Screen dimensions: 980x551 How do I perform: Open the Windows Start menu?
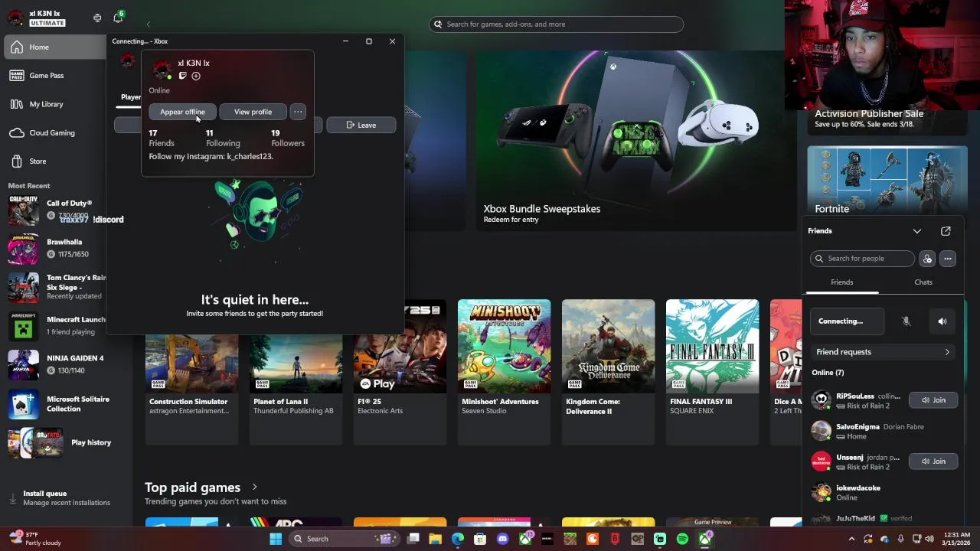(x=276, y=539)
